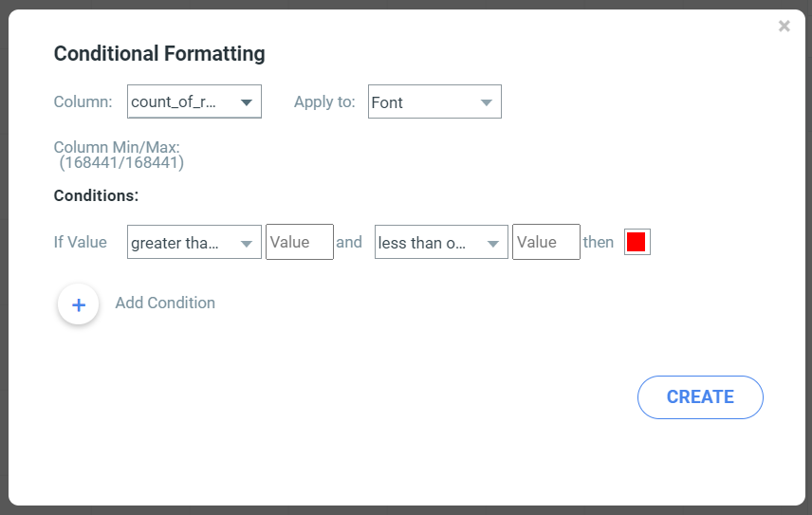This screenshot has height=515, width=812.
Task: Open the red color swatch picker
Action: click(637, 242)
